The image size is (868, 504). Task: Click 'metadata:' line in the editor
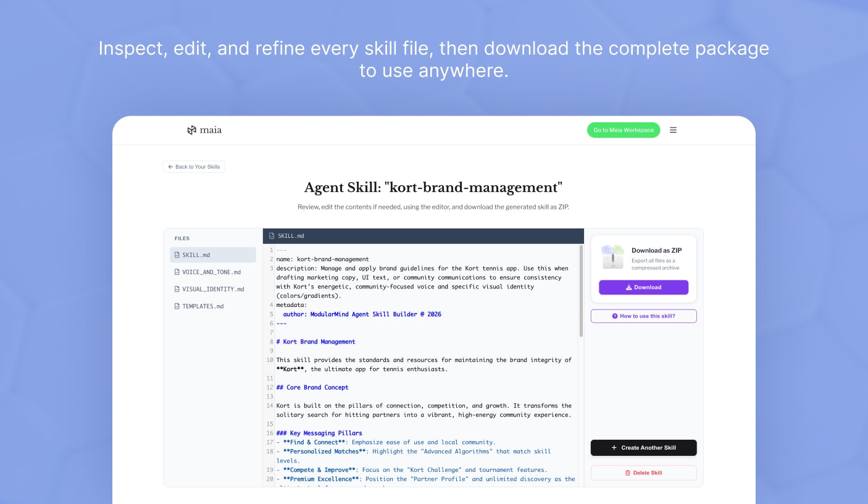[x=291, y=305]
